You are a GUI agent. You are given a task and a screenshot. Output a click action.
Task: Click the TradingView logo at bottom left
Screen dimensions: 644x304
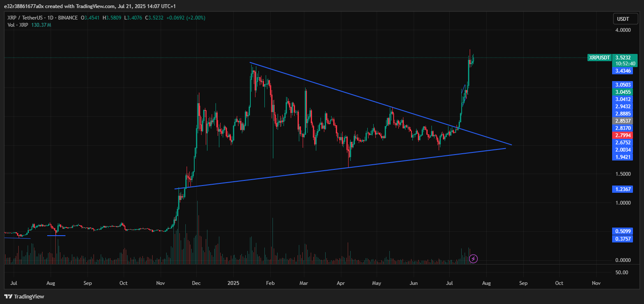pyautogui.click(x=24, y=296)
